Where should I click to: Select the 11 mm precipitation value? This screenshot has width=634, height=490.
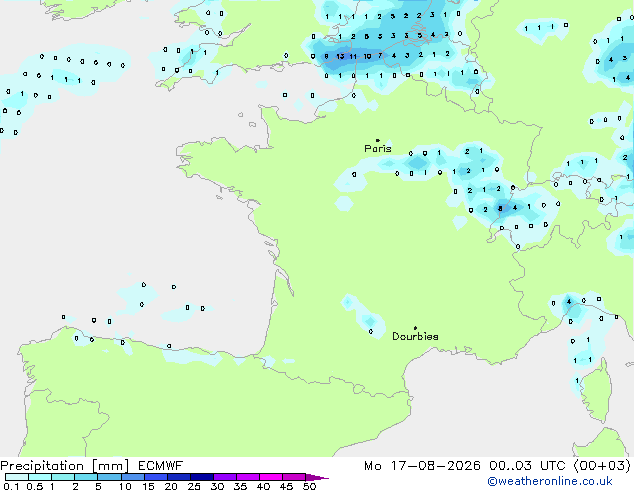pyautogui.click(x=353, y=57)
